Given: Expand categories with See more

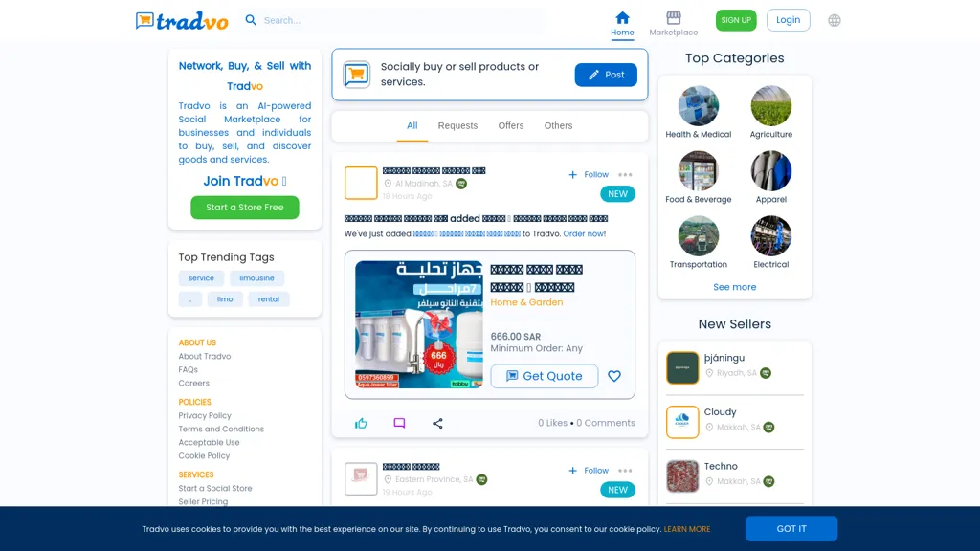Looking at the screenshot, I should (x=734, y=287).
